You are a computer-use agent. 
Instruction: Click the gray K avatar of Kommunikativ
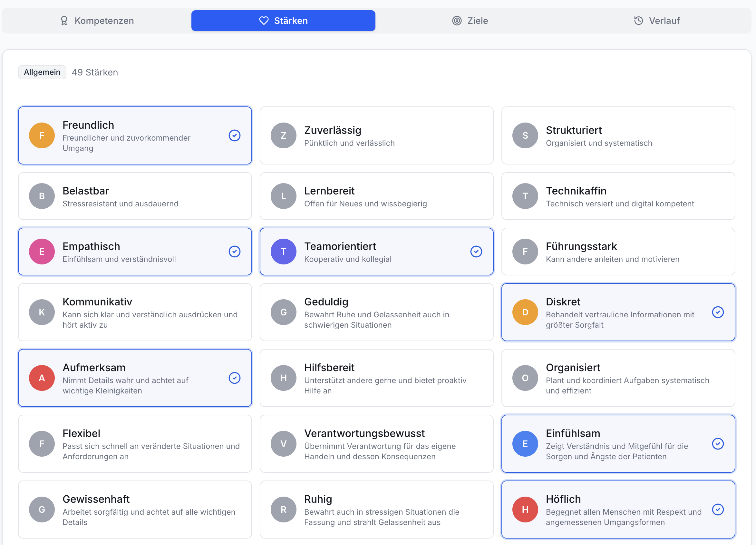click(42, 312)
